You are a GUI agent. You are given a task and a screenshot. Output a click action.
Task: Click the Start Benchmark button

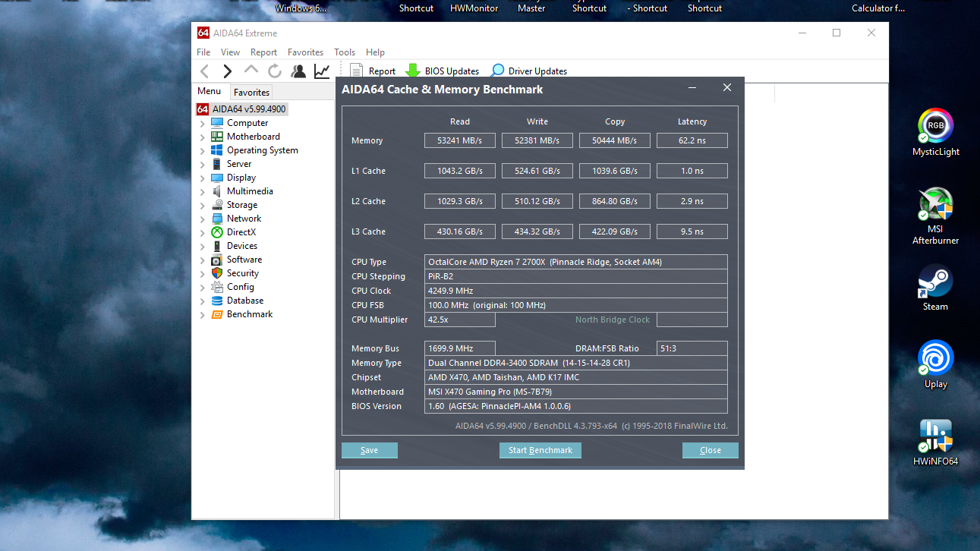click(540, 450)
